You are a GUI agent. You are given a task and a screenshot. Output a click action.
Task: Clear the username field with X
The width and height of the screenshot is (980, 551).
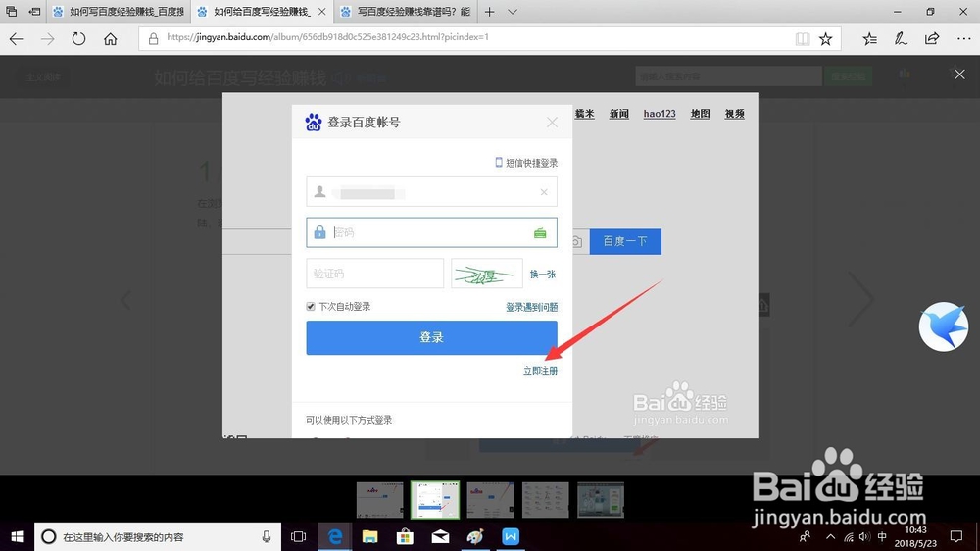tap(544, 192)
